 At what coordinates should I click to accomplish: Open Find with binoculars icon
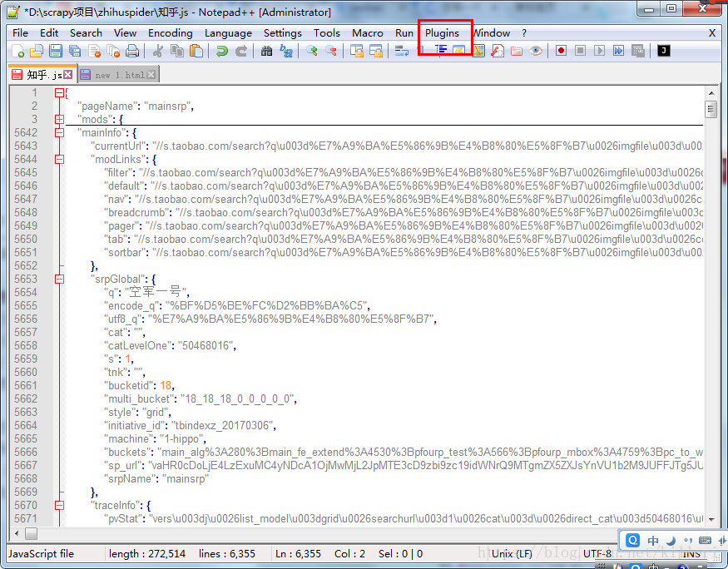click(266, 51)
